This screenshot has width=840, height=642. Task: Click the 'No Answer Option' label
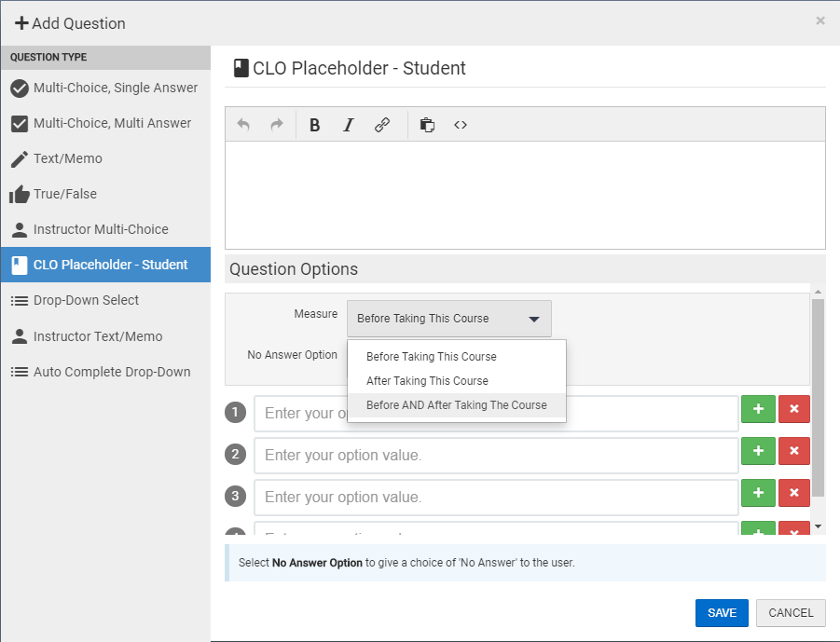pyautogui.click(x=292, y=354)
